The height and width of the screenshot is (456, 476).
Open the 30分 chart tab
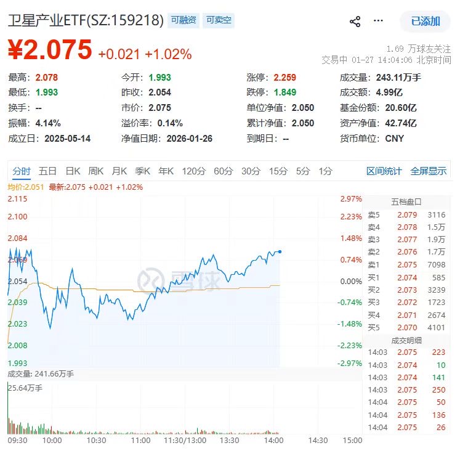251,171
